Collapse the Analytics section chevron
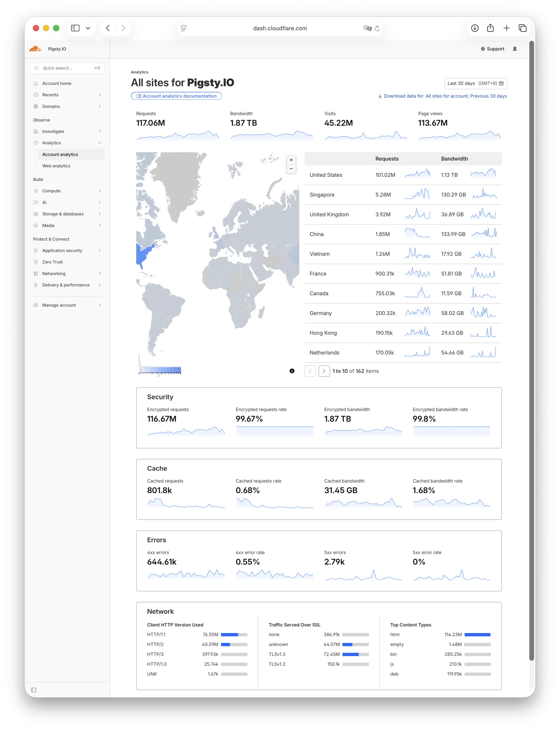This screenshot has height=730, width=560. [x=100, y=143]
